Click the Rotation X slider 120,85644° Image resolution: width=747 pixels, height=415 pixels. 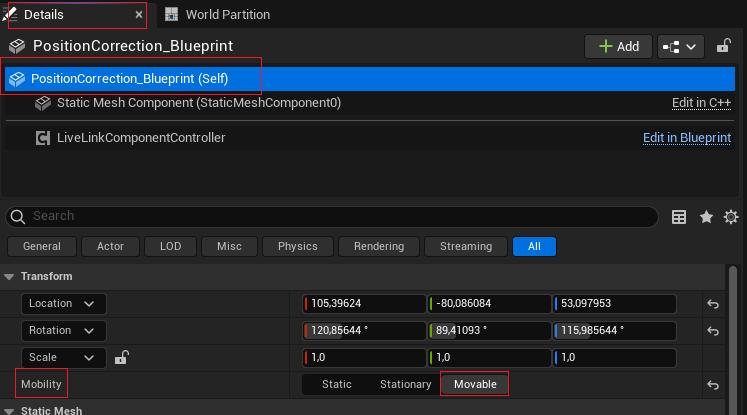(x=364, y=331)
